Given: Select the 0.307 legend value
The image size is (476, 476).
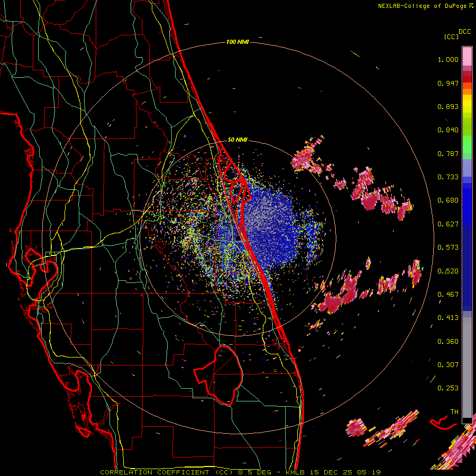Looking at the screenshot, I should click(x=448, y=365).
